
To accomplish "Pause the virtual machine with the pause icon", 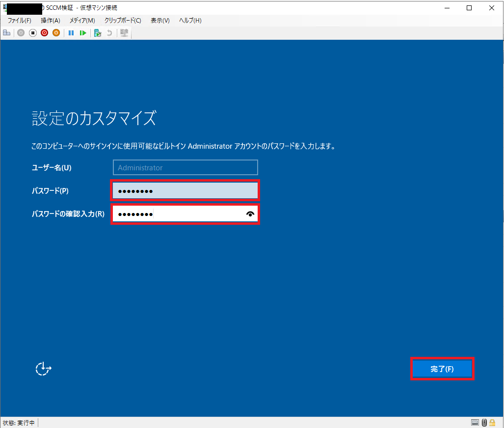I will coord(71,33).
